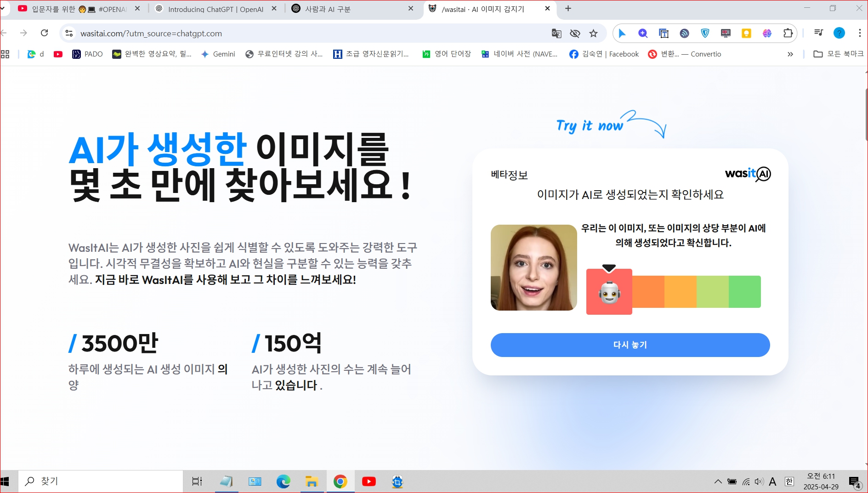Viewport: 868px width, 493px height.
Task: Click the blue play arrow extension icon
Action: pos(622,33)
